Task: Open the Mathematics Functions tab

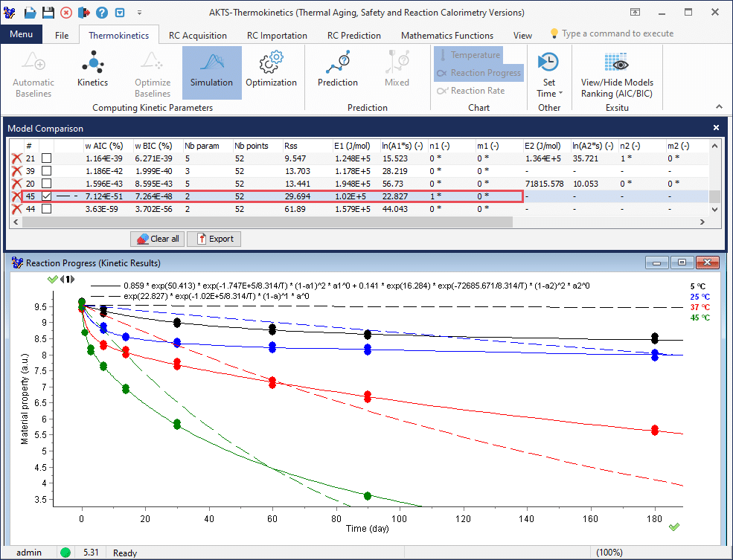Action: click(446, 35)
